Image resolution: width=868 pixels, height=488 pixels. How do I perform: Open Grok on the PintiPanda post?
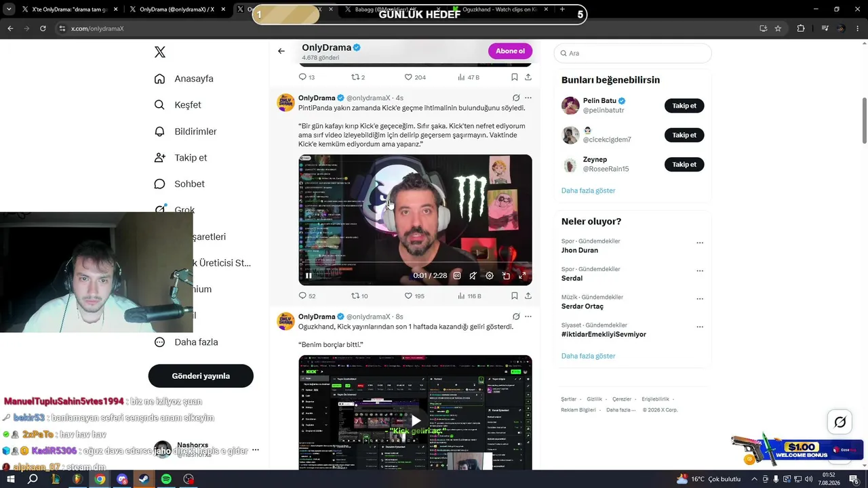[x=516, y=98]
